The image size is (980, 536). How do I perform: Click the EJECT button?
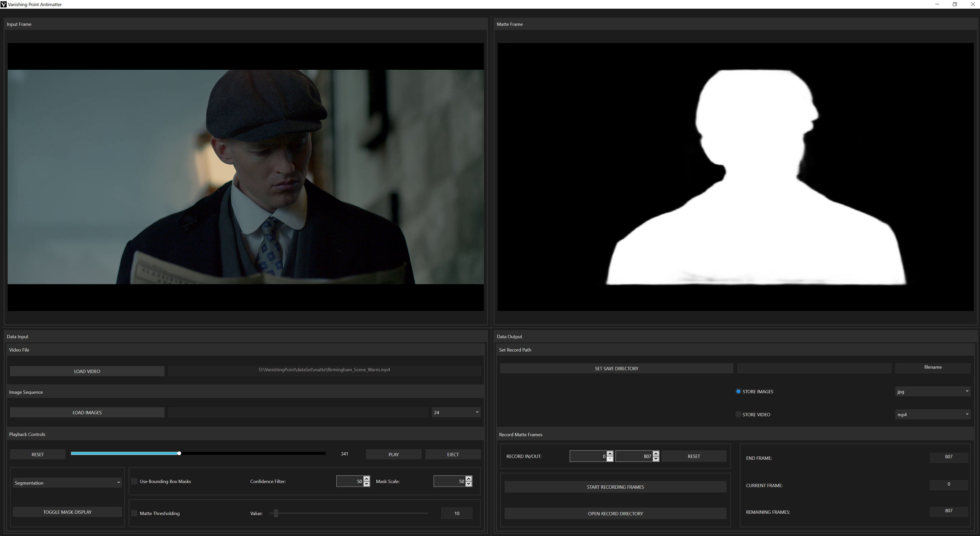(453, 454)
